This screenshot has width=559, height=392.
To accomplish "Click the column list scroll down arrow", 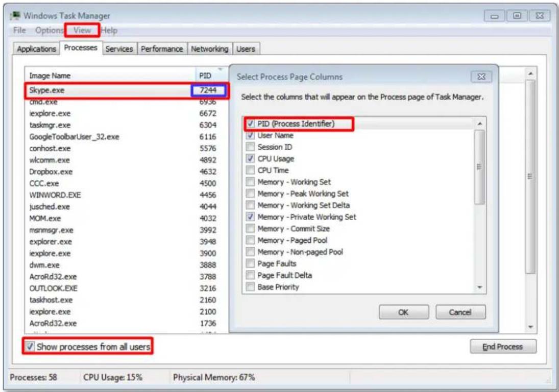I will (x=480, y=287).
